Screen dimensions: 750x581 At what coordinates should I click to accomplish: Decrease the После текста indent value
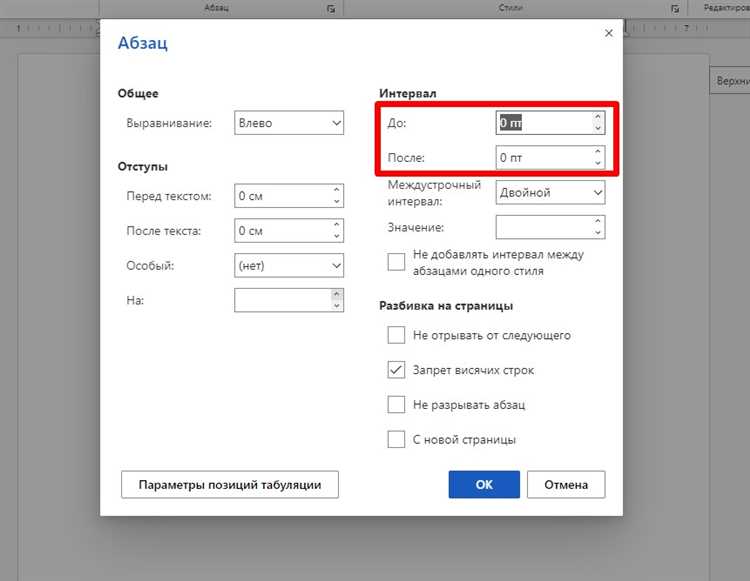[x=336, y=236]
